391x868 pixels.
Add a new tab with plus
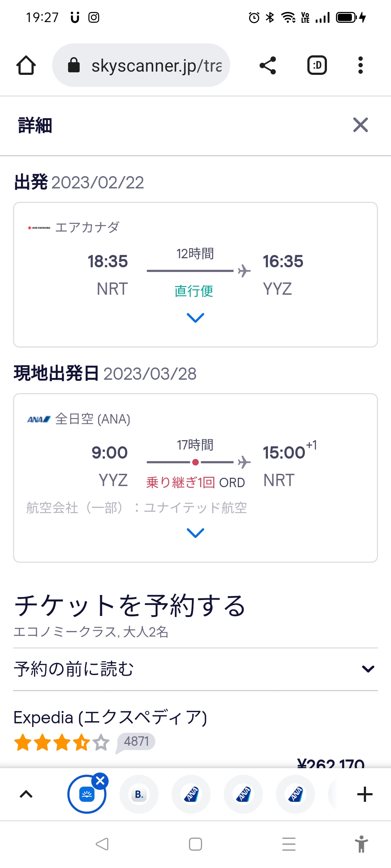365,794
